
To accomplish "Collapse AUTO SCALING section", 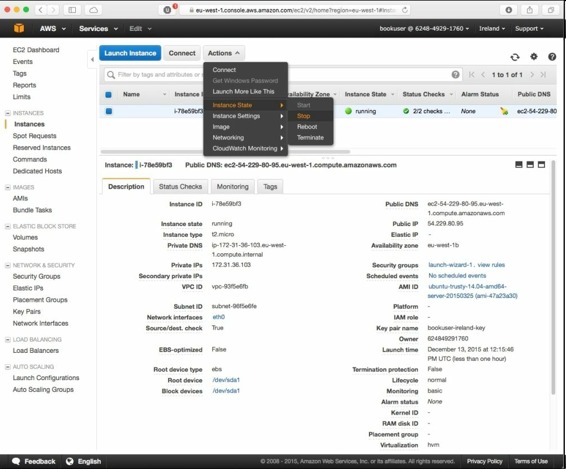I will (x=7, y=367).
